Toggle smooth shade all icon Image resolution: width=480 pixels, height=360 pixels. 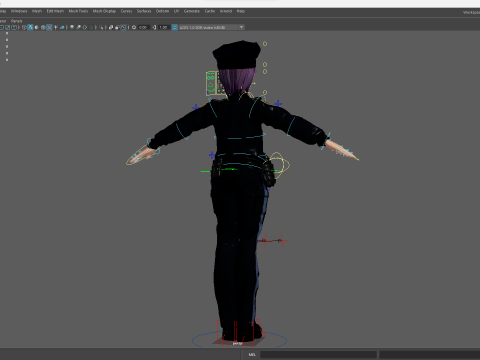point(30,27)
